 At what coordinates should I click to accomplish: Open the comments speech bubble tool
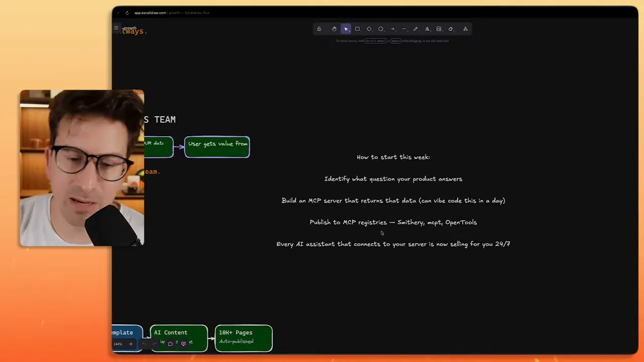click(x=170, y=344)
